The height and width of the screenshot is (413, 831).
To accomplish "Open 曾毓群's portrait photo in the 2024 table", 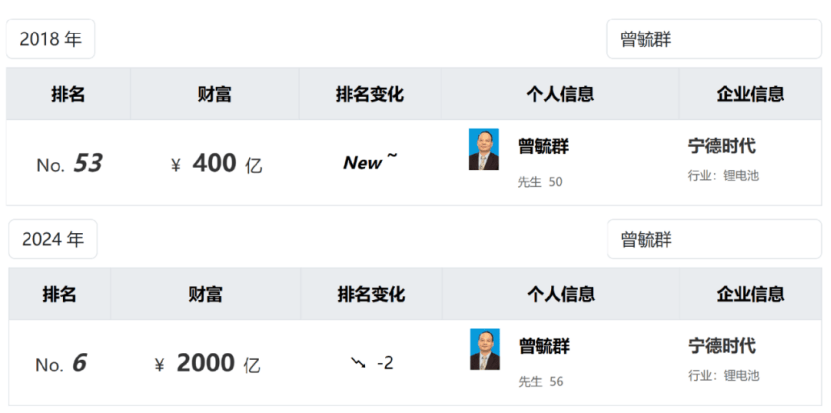I will point(485,350).
